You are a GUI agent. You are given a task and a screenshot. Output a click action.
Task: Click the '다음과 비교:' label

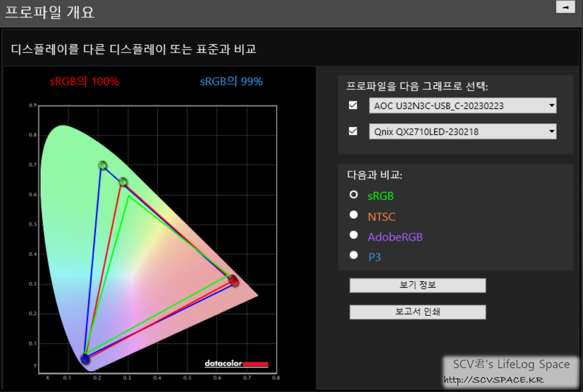pos(374,175)
